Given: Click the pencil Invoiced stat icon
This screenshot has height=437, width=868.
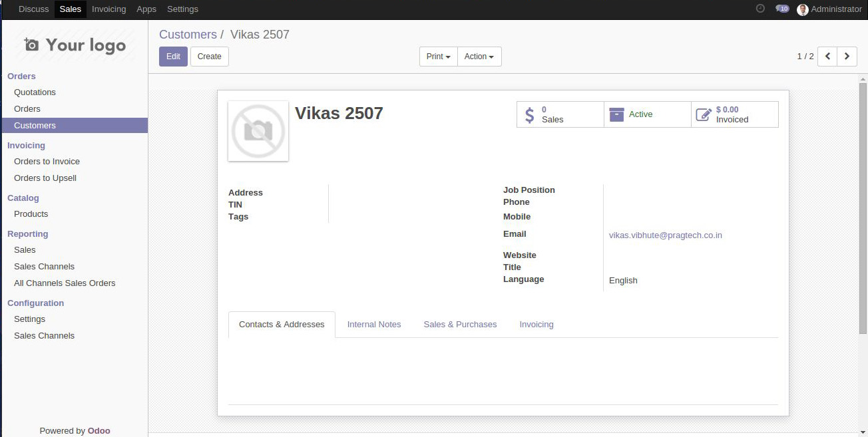Looking at the screenshot, I should (x=704, y=114).
